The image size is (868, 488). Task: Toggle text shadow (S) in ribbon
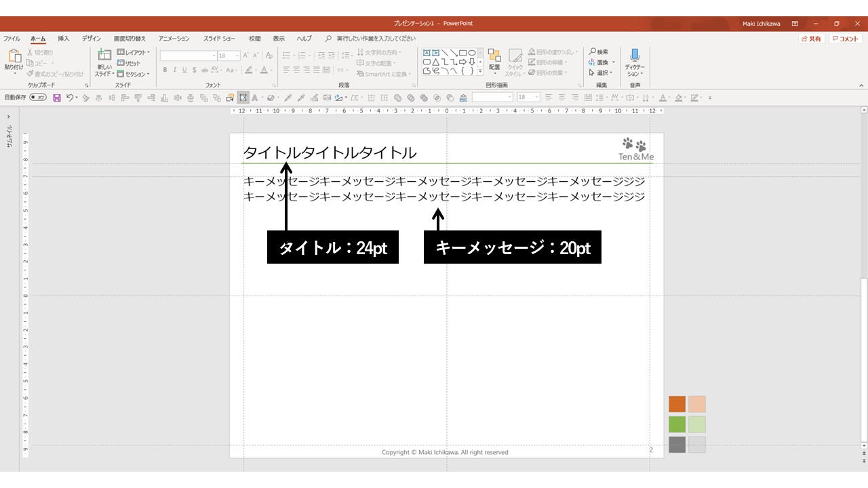pyautogui.click(x=195, y=70)
